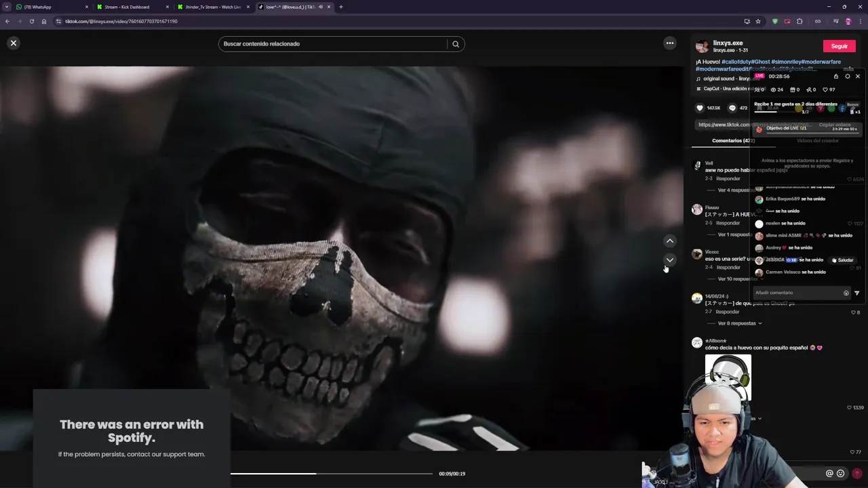This screenshot has height=488, width=868.
Task: Send comment with LIVE overlay arrow icon
Action: [857, 293]
